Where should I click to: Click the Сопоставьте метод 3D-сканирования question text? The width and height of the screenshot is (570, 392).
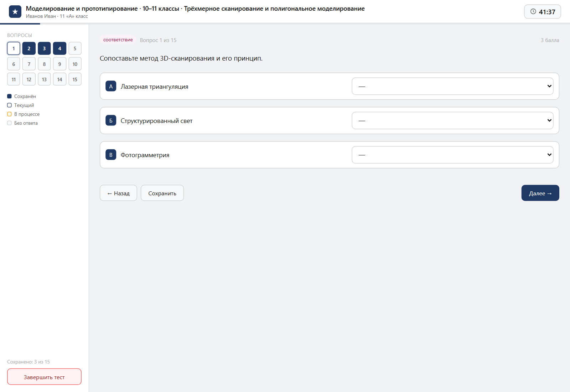point(181,58)
